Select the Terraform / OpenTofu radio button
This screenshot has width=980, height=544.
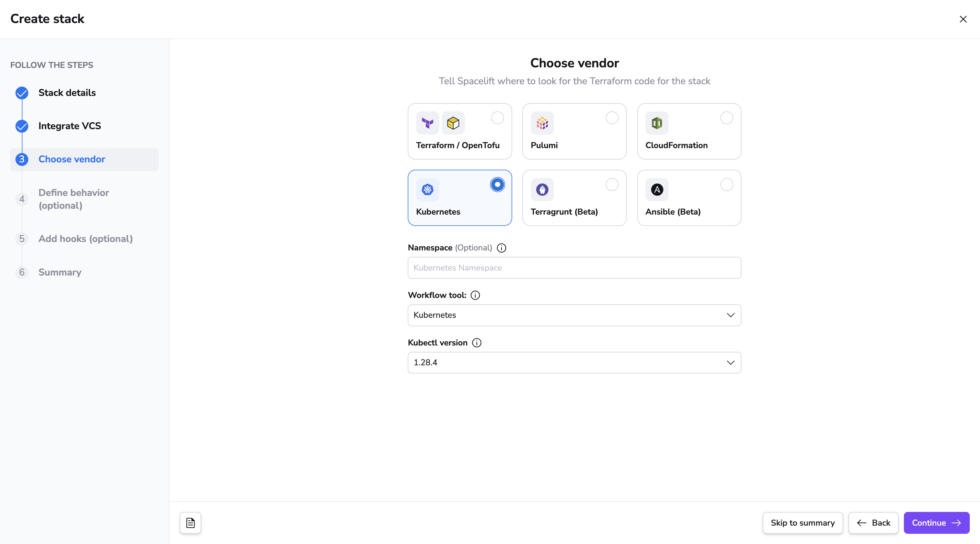(497, 118)
